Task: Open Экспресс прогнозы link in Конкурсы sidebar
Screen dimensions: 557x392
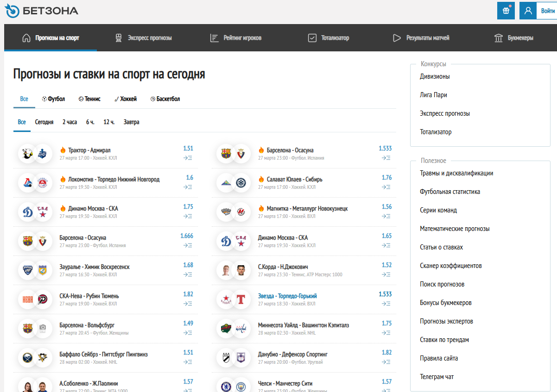Action: point(445,113)
